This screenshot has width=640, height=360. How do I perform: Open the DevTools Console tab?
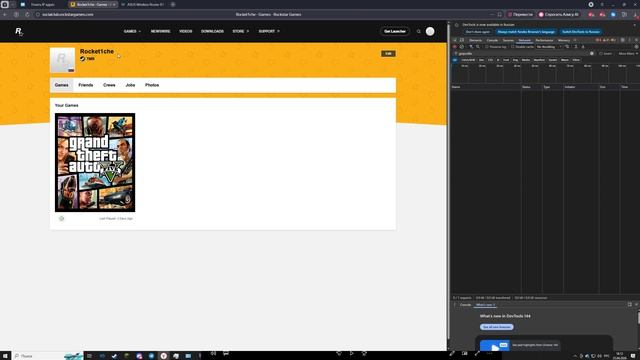point(492,40)
